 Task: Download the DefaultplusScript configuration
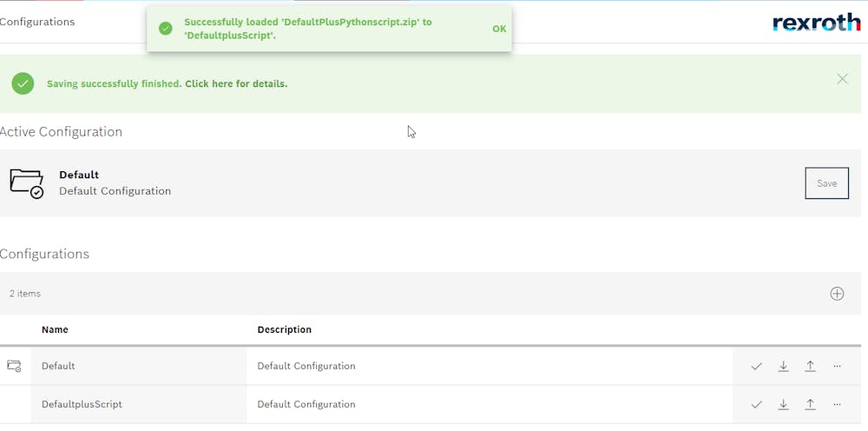click(783, 405)
